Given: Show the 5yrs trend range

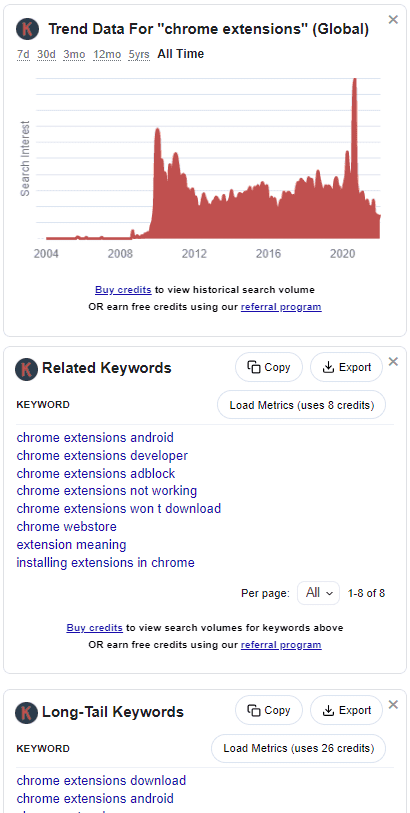Looking at the screenshot, I should (x=139, y=54).
